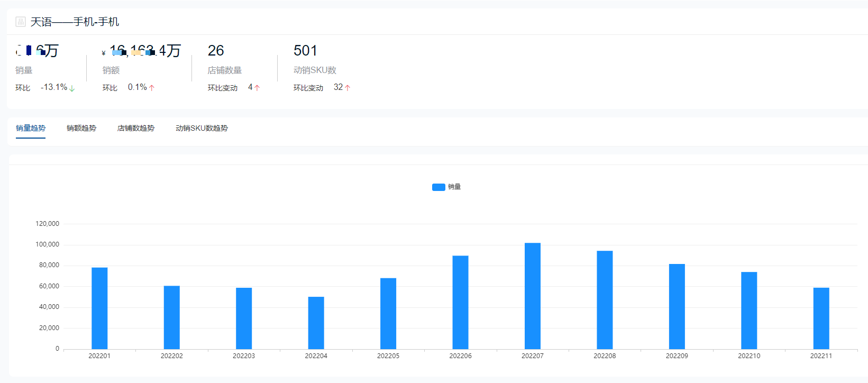
Task: Click the 202211 x-axis label
Action: [821, 356]
